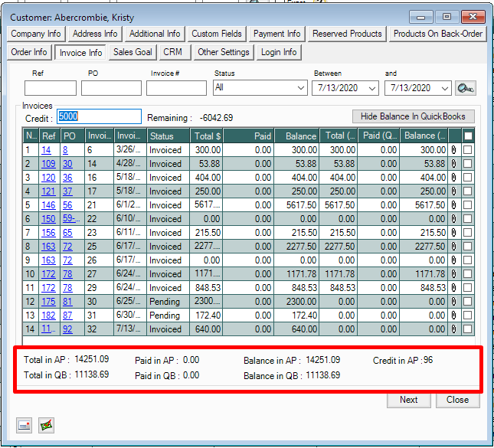494x448 pixels.
Task: Click the paperclip icon in row 5
Action: pos(454,205)
